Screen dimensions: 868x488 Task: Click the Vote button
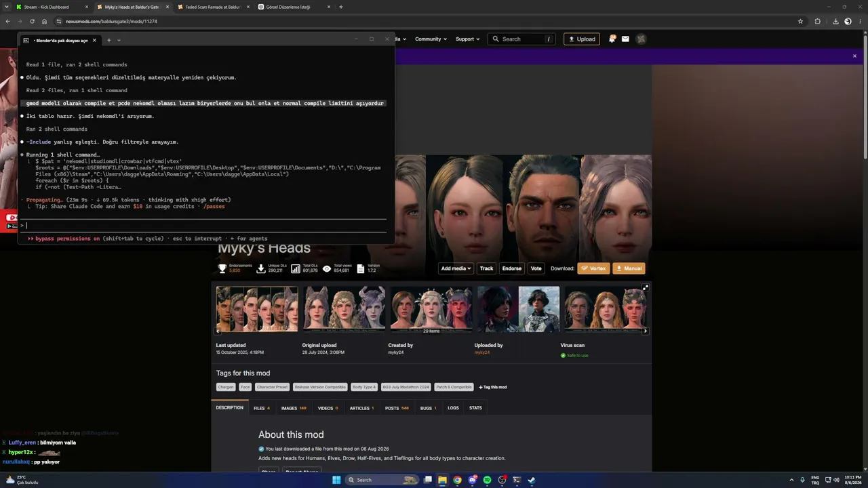[536, 268]
